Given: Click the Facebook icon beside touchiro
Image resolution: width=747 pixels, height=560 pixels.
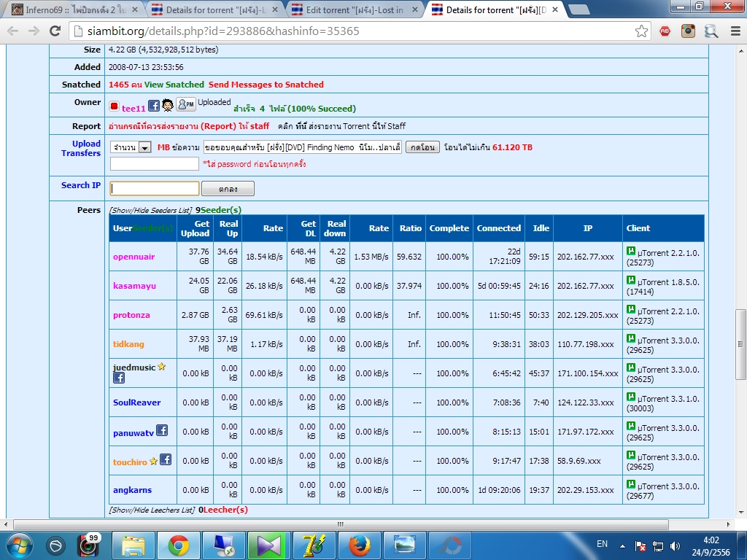Looking at the screenshot, I should tap(166, 459).
